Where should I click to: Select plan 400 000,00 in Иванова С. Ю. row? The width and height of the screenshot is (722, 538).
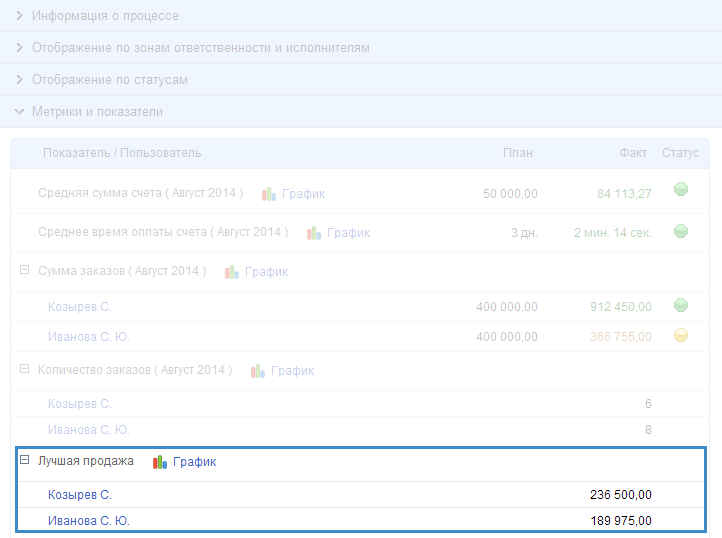(507, 337)
